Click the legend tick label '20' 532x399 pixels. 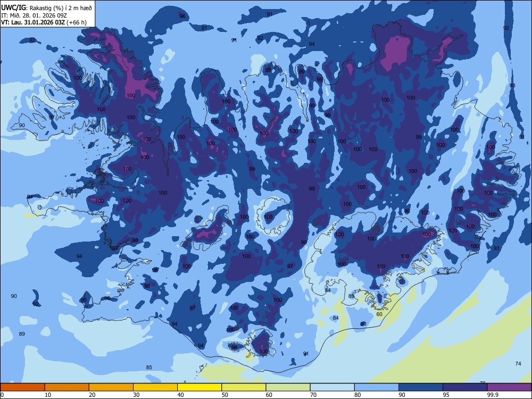(92, 395)
